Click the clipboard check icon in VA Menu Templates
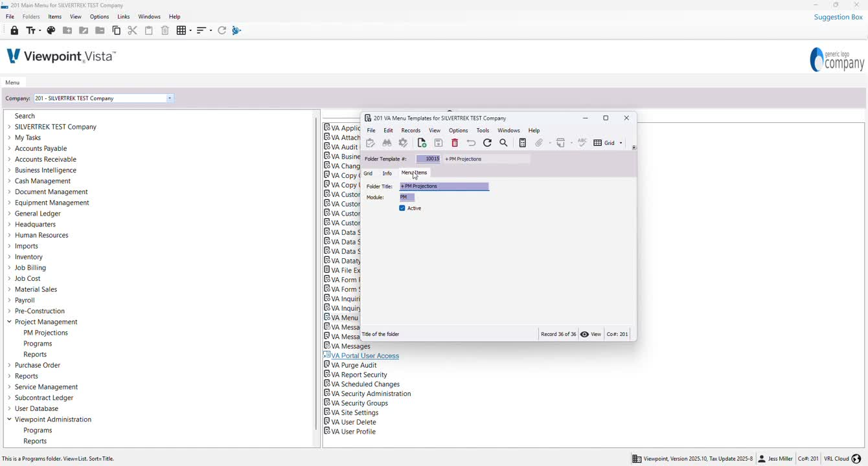Viewport: 868px width, 466px height. [371, 143]
